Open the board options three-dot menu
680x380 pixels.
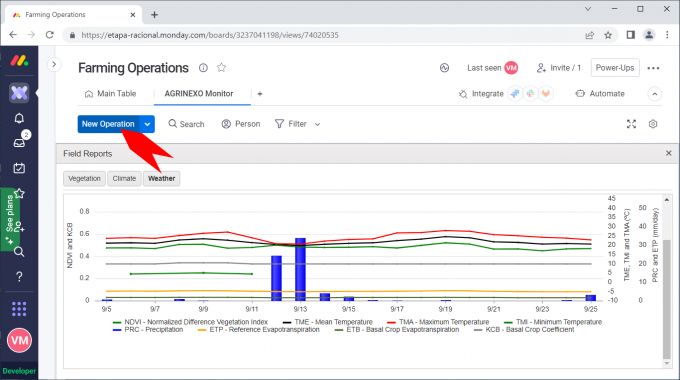[653, 68]
